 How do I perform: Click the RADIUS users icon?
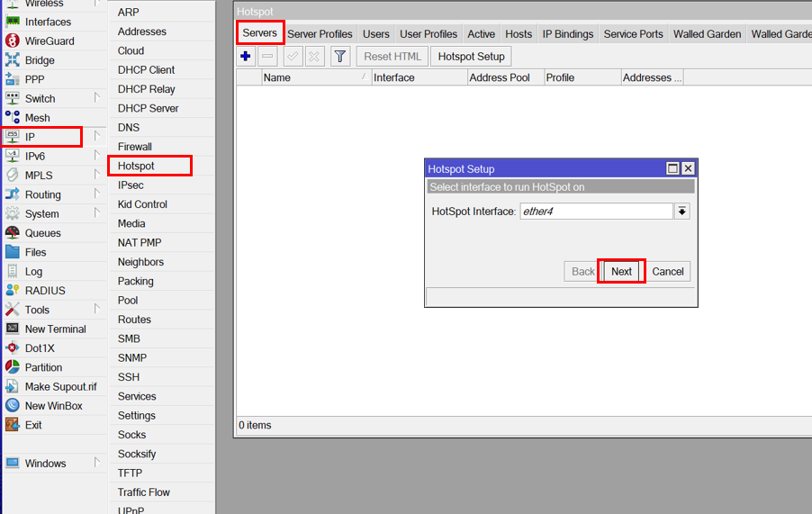click(x=13, y=291)
